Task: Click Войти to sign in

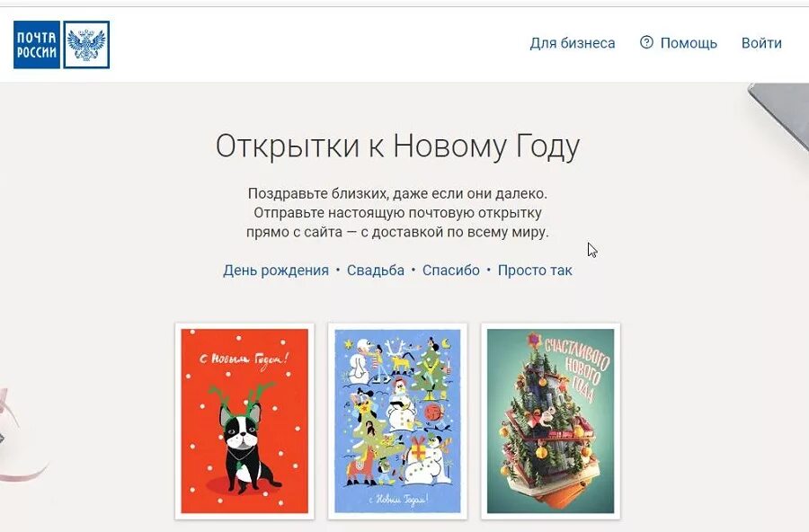Action: click(x=761, y=43)
